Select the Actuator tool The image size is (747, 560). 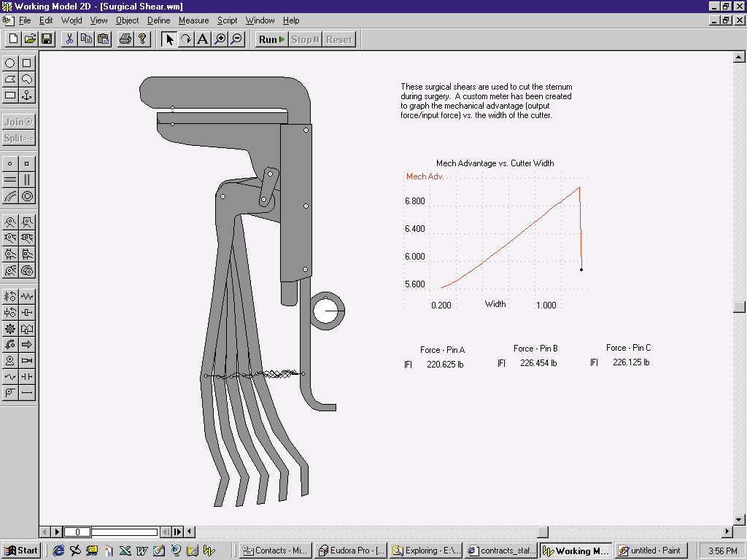pyautogui.click(x=27, y=361)
